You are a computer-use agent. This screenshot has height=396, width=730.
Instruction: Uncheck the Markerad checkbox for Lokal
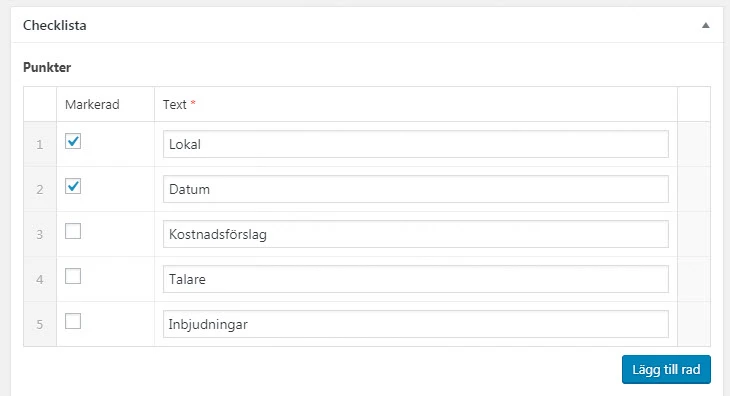pos(73,141)
